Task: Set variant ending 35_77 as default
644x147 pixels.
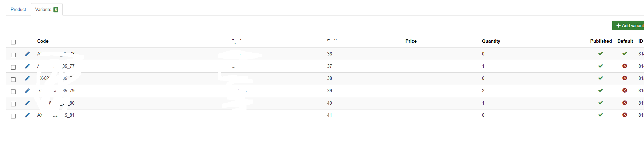Action: pos(625,66)
